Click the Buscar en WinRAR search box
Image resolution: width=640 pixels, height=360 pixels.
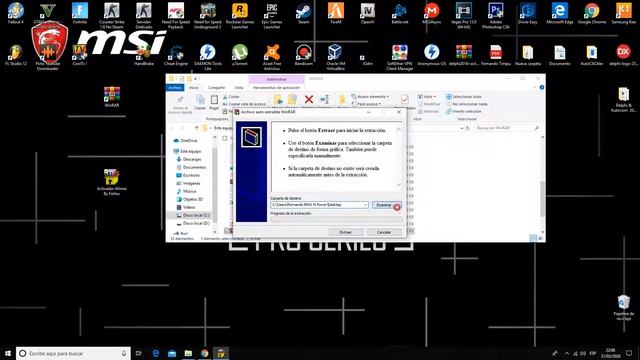click(x=507, y=128)
